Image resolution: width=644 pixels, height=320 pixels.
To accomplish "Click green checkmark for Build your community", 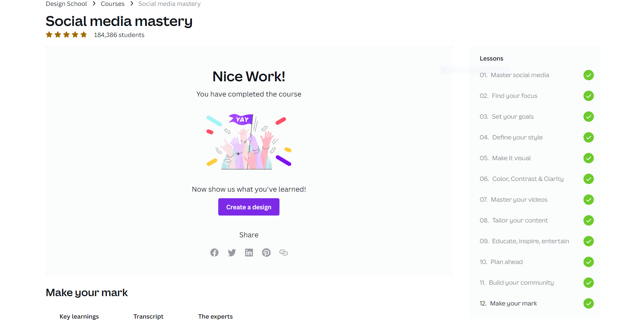I will tap(588, 283).
